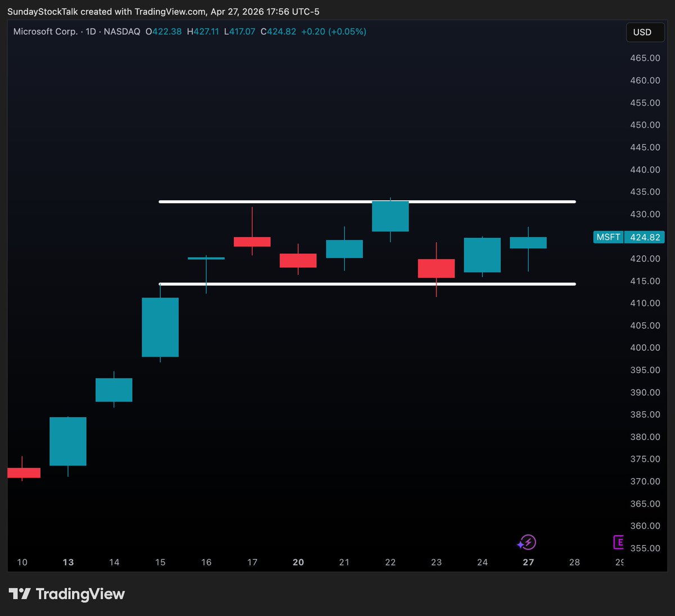Click the April 17 red candle
Viewport: 675px width, 616px height.
pos(252,242)
